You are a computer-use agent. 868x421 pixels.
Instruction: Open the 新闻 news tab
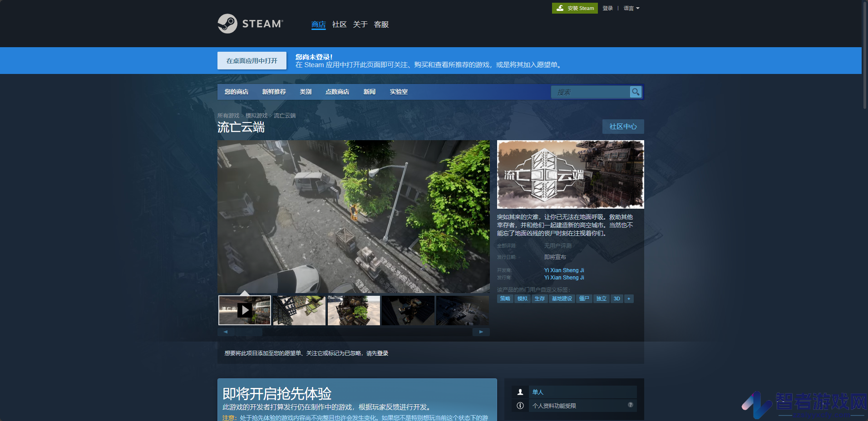tap(370, 92)
